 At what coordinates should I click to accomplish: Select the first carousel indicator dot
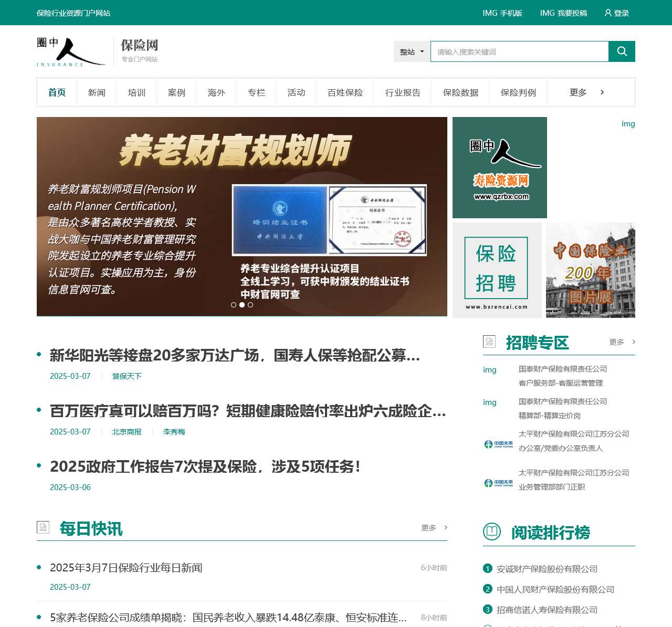[233, 305]
